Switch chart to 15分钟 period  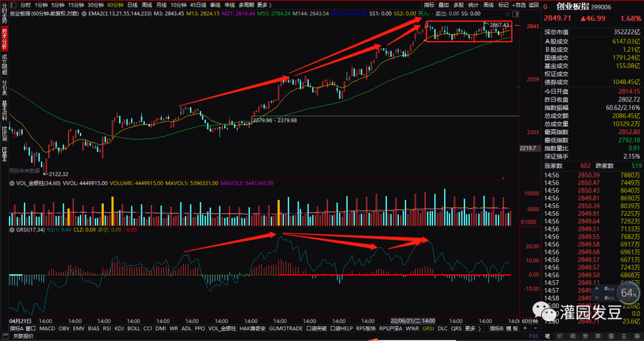[76, 5]
